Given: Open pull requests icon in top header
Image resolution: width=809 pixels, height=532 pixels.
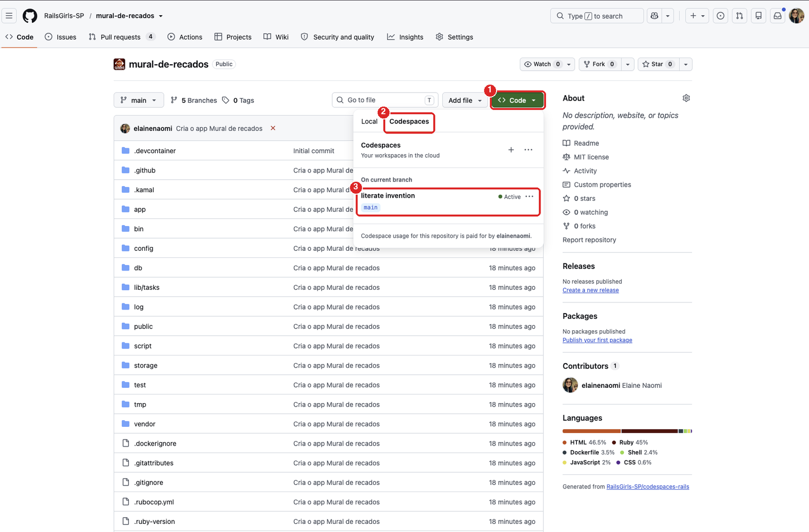Looking at the screenshot, I should point(740,16).
